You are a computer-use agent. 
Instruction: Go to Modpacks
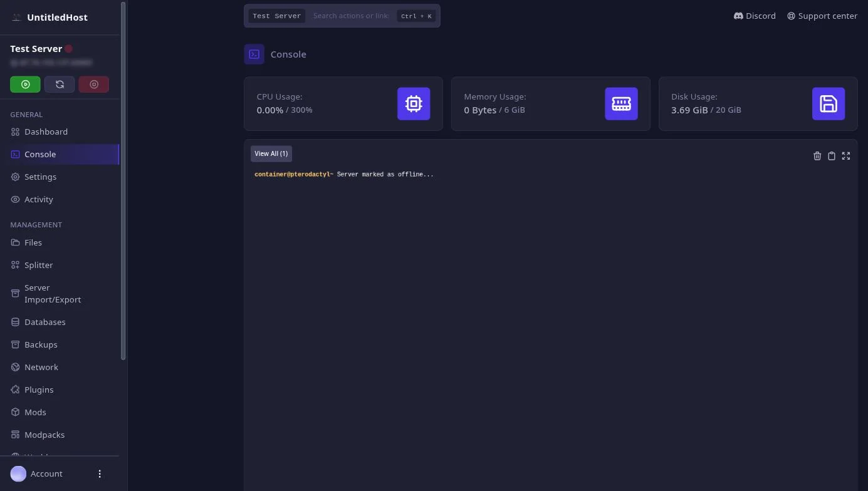pyautogui.click(x=60, y=435)
